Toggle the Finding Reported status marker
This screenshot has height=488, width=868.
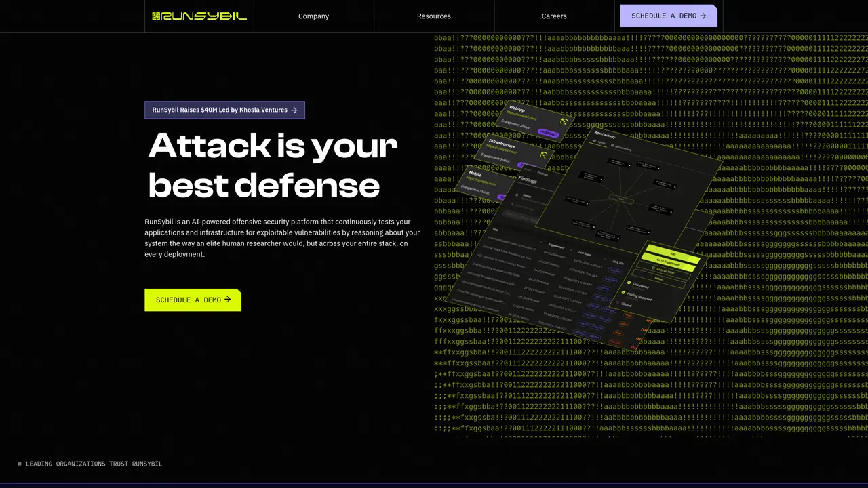coord(623,293)
